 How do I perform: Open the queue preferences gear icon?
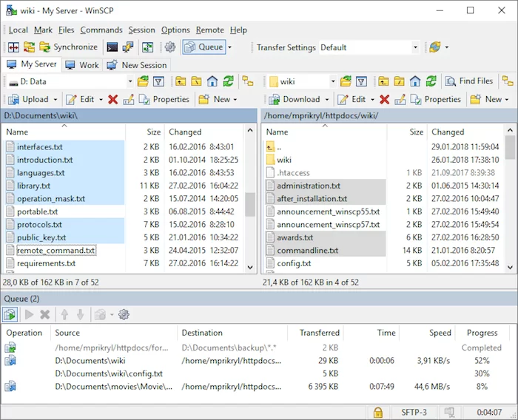point(124,314)
